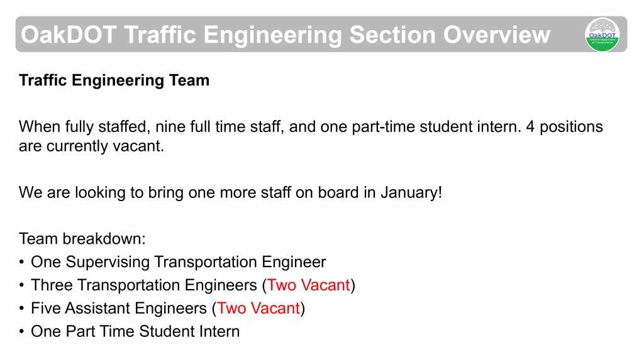Click the bullet dot before 'One Part Time'

22,332
